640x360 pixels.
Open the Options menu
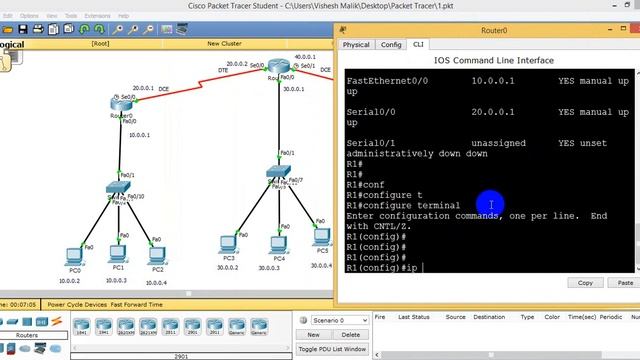click(29, 16)
